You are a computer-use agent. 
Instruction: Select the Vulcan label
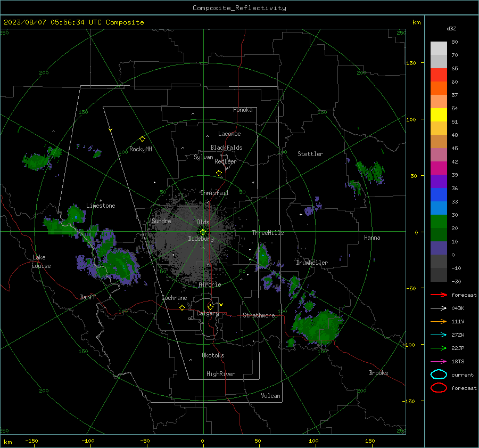click(x=271, y=396)
